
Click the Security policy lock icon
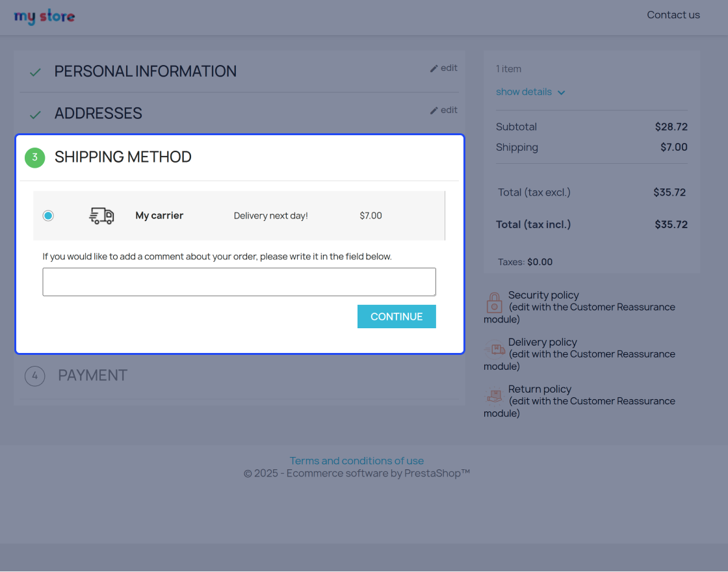click(494, 302)
